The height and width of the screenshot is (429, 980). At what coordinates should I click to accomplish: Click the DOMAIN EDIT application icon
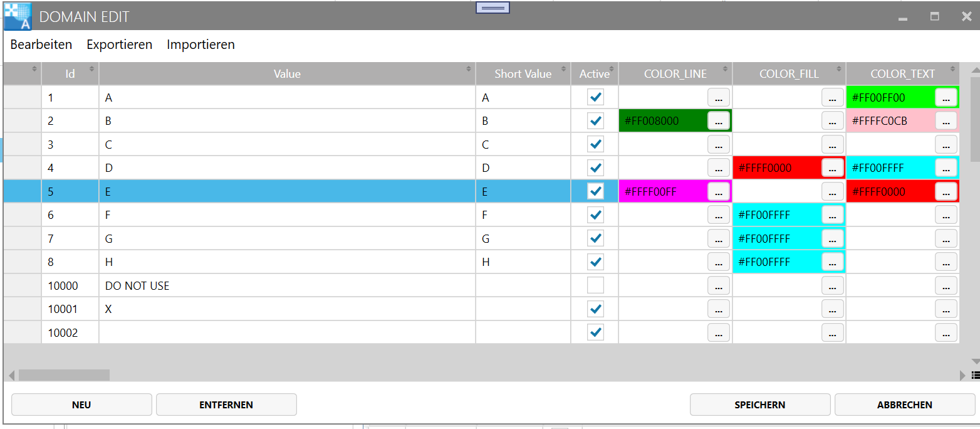tap(18, 16)
